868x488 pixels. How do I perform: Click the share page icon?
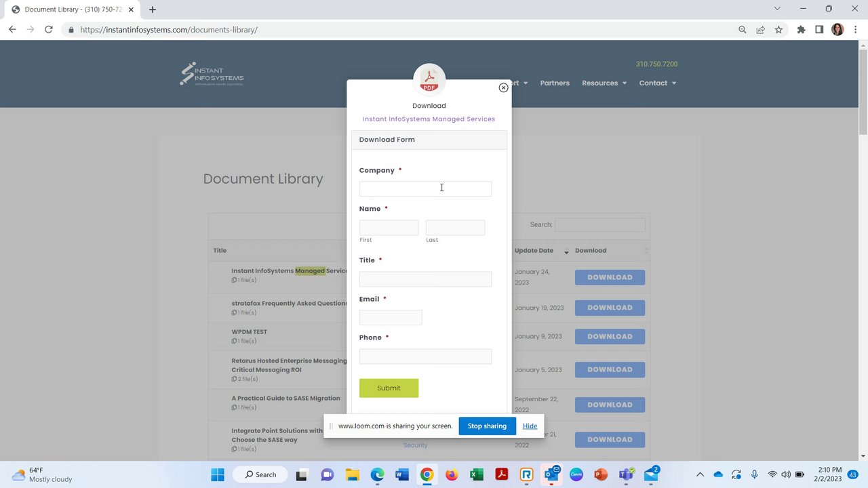[x=760, y=29]
